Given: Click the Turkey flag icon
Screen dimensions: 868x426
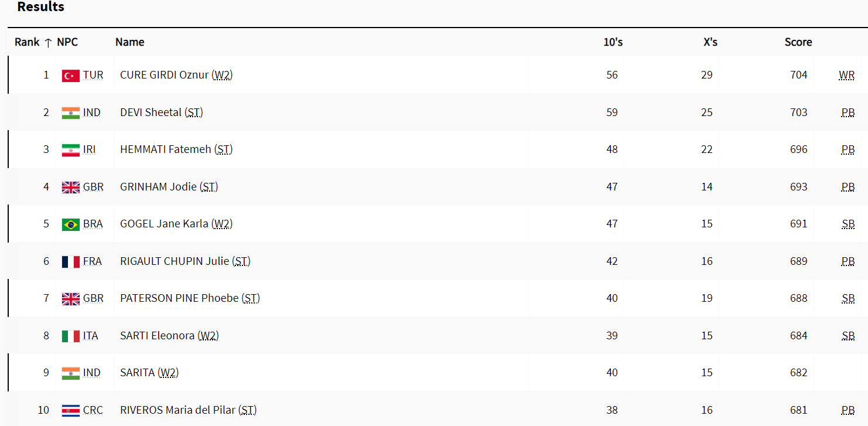Looking at the screenshot, I should pyautogui.click(x=70, y=76).
